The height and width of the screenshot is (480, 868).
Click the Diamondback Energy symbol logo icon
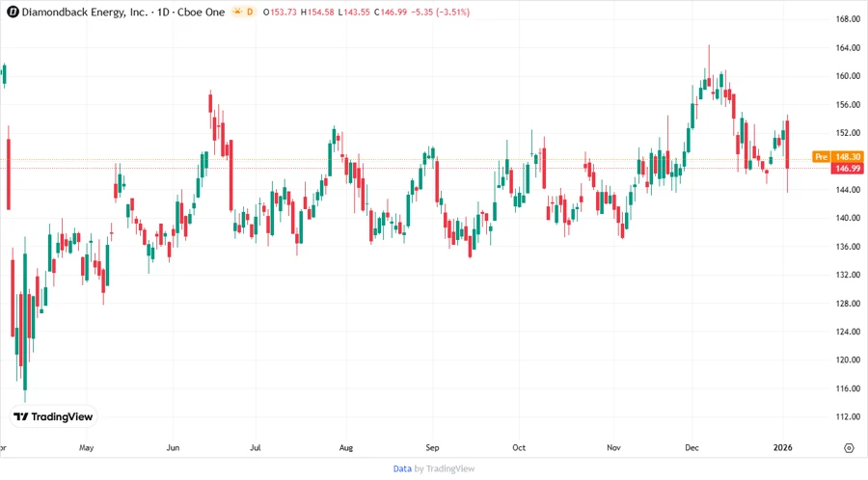(13, 12)
